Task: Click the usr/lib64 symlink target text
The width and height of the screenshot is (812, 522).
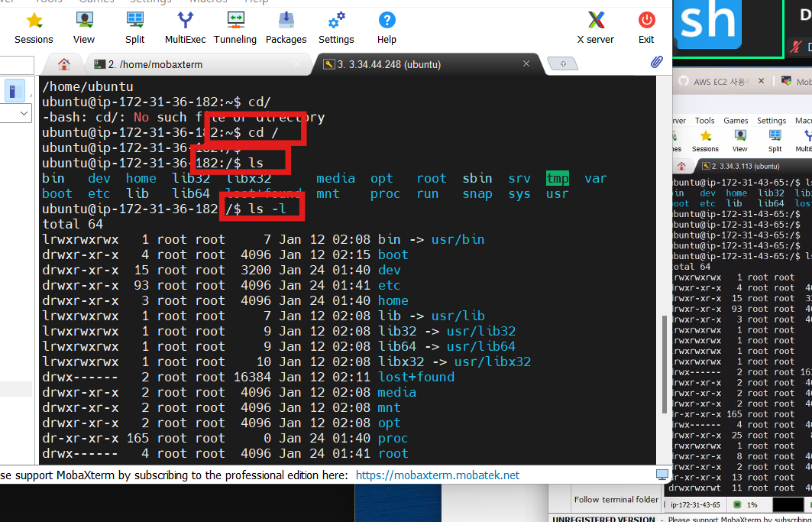Action: (481, 346)
